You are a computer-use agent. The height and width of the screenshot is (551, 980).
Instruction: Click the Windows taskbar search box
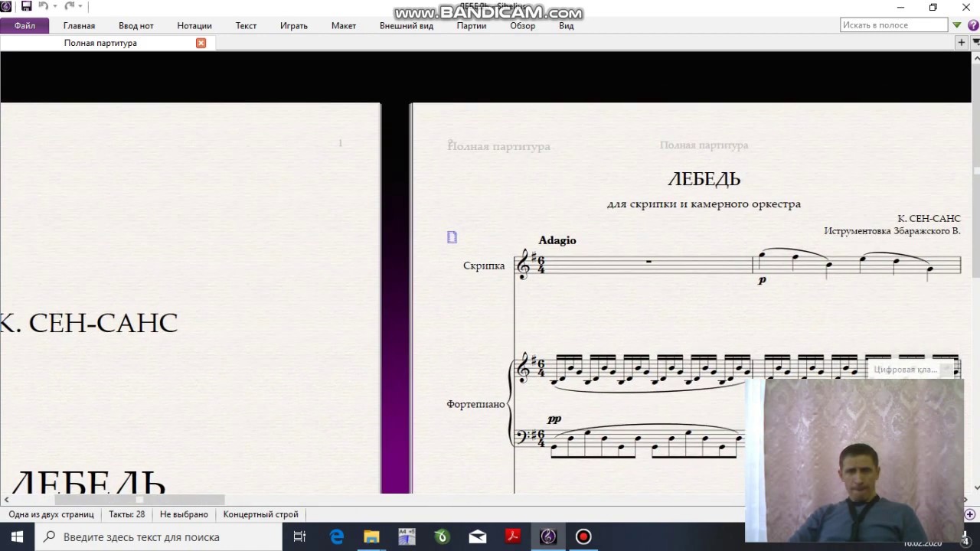click(159, 536)
